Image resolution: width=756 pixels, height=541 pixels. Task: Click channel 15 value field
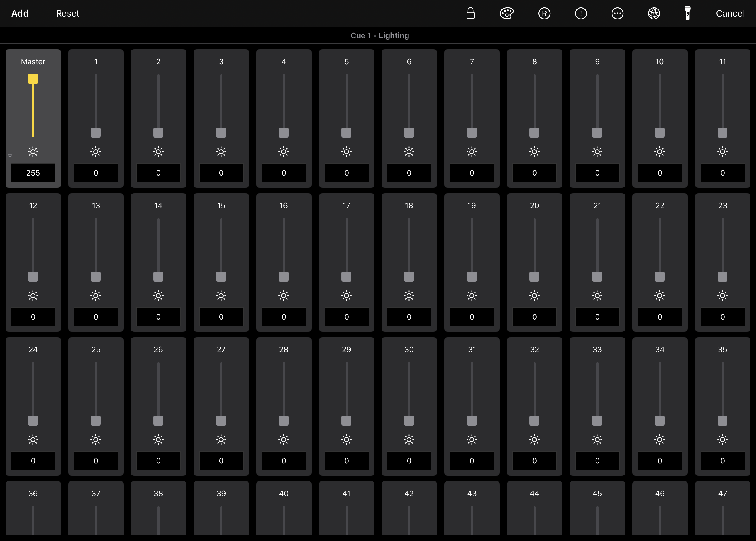[221, 316]
